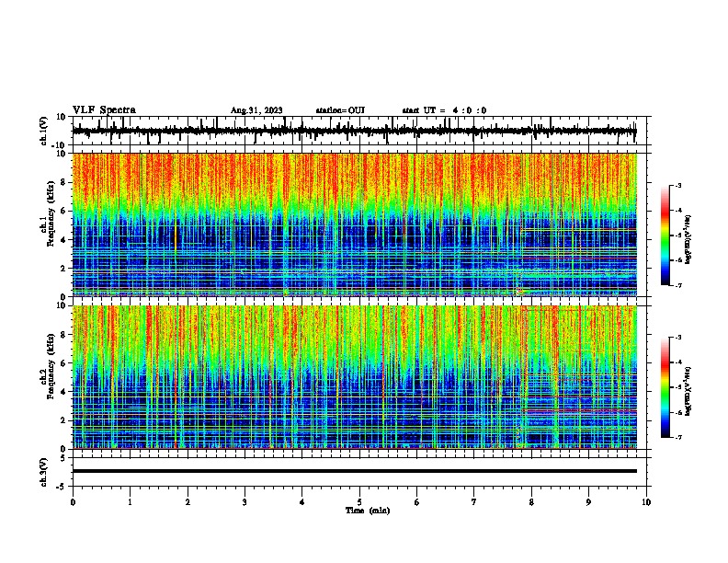
Task: Click the "ch.1 Frequency (kHz)" axis label
Action: (x=47, y=213)
